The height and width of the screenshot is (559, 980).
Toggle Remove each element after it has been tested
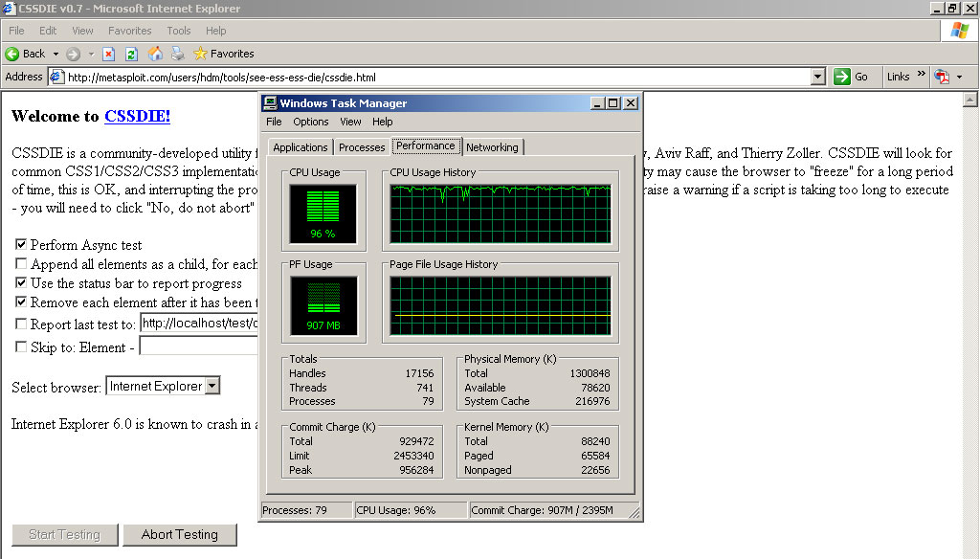click(21, 302)
